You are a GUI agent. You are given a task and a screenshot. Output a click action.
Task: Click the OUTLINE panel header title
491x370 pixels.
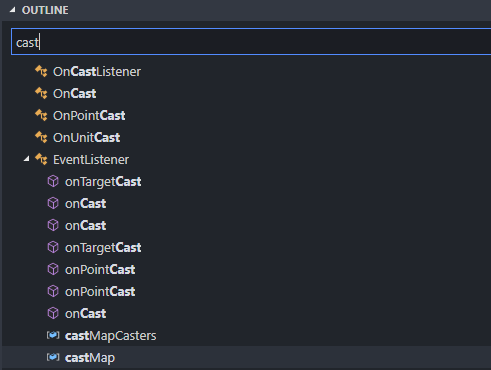pyautogui.click(x=45, y=10)
